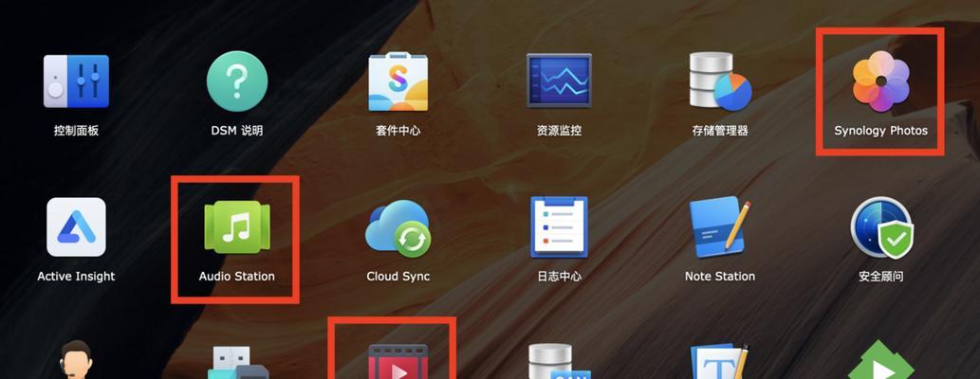Launch Audio Station
The image size is (980, 379).
[237, 226]
